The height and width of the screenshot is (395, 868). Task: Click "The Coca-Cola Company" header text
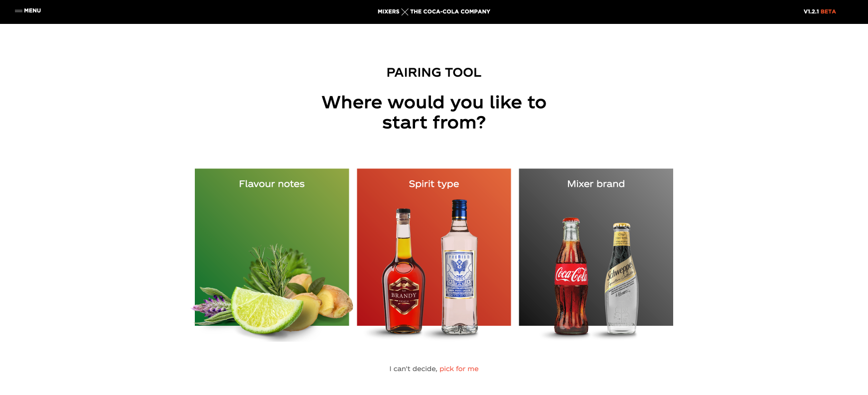[450, 11]
